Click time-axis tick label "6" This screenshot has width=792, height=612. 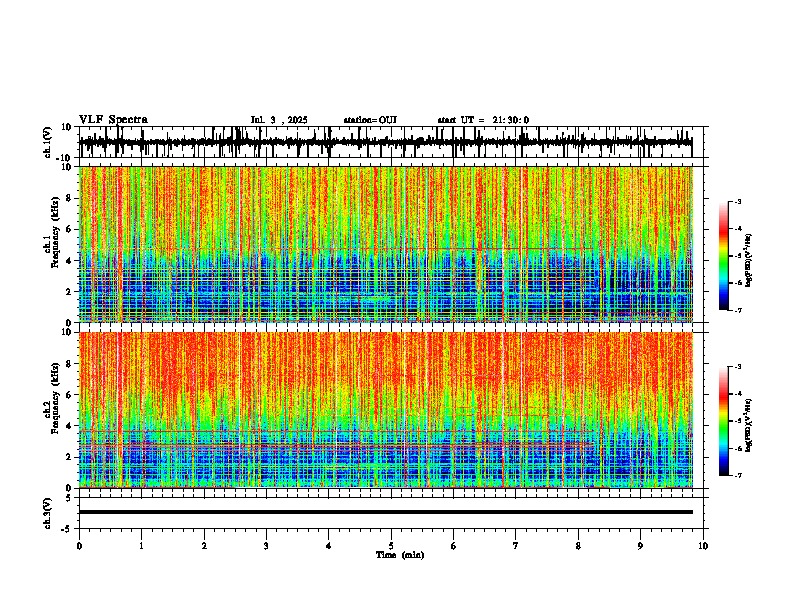pyautogui.click(x=454, y=546)
